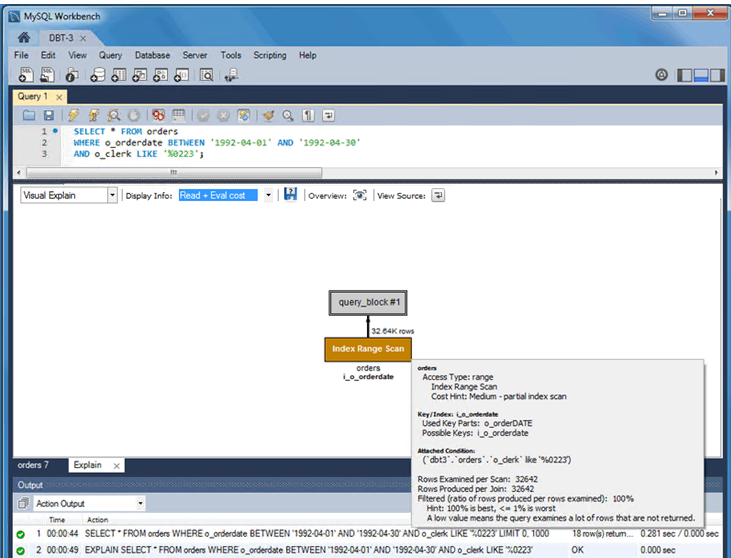Click the View Source icon
731x558 pixels.
click(437, 196)
